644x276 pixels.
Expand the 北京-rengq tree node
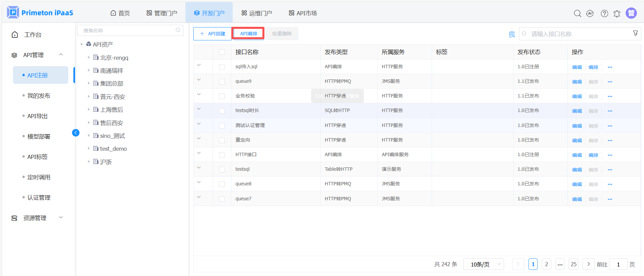[89, 57]
